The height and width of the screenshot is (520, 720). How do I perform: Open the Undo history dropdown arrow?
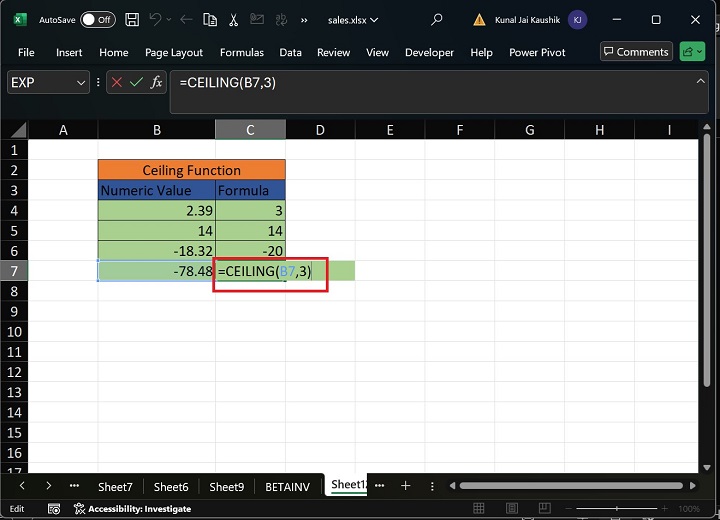(169, 20)
